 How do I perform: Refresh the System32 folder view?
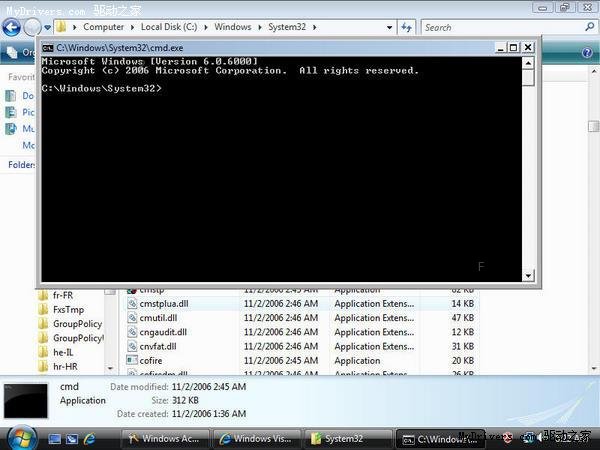click(406, 27)
